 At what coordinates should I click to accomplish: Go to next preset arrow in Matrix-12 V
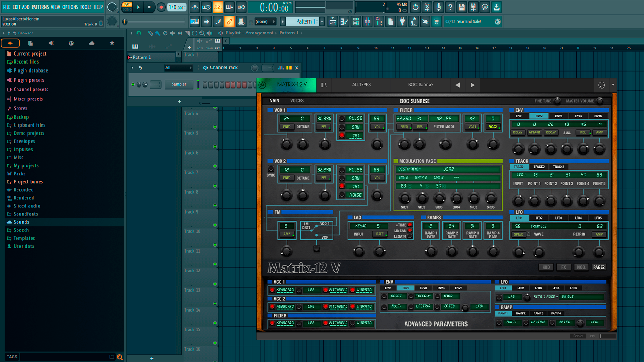tap(472, 85)
